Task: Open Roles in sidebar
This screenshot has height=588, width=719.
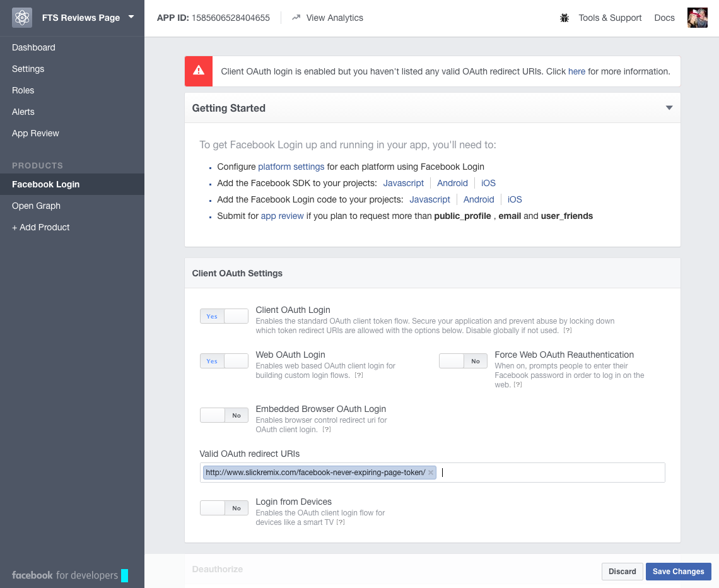Action: (23, 90)
